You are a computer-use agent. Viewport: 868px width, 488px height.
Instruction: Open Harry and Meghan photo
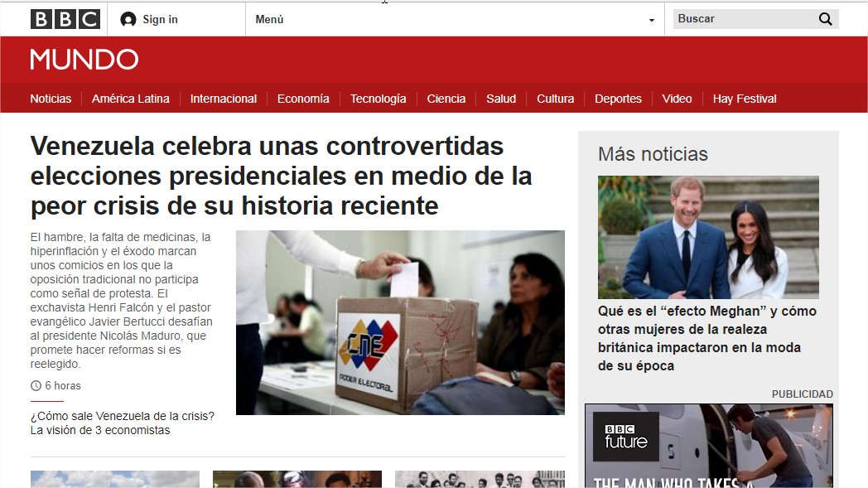coord(708,237)
